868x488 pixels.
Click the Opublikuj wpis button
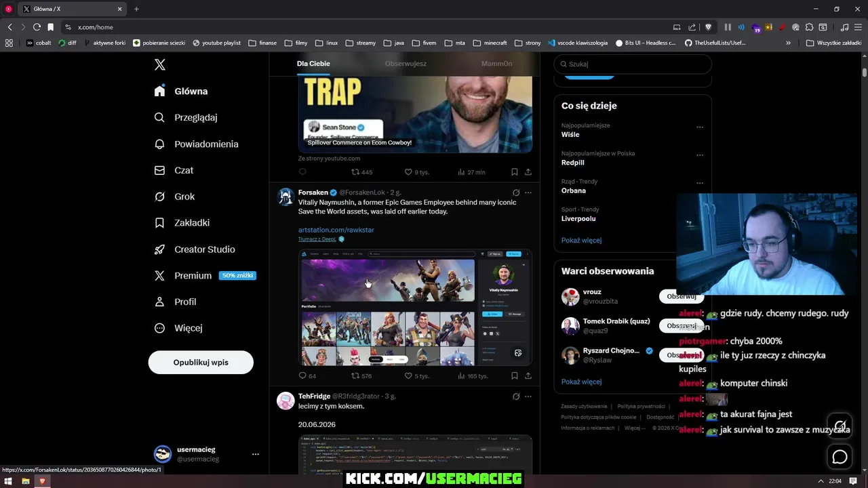pyautogui.click(x=201, y=362)
